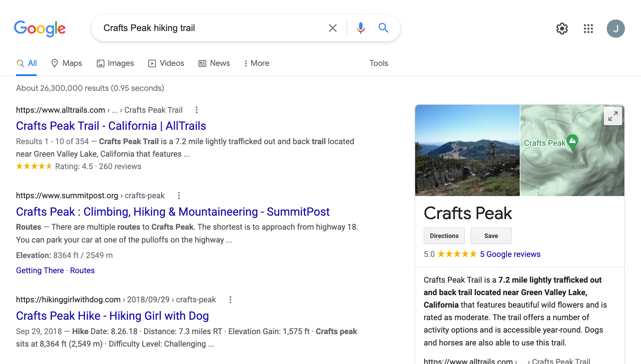
Task: Open account avatar J
Action: tap(616, 28)
